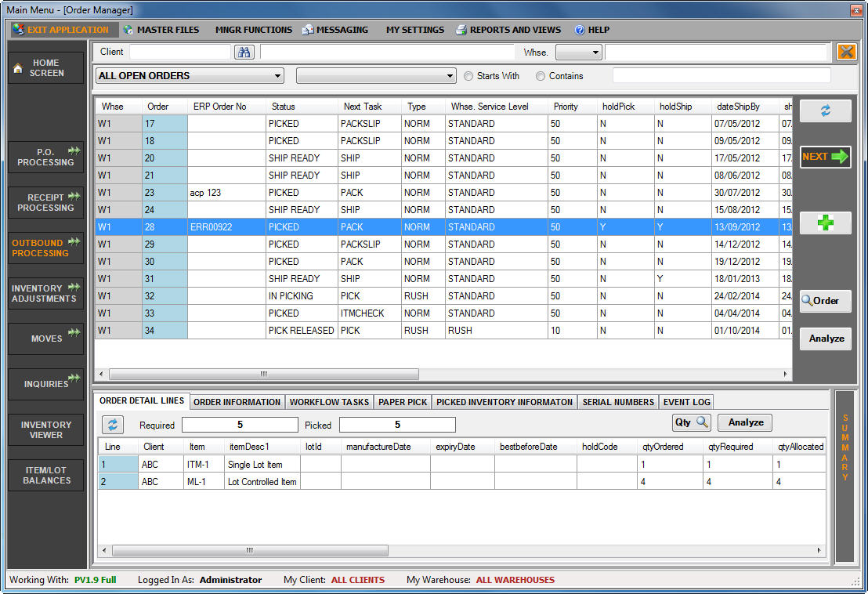
Task: Expand the empty filter combo box
Action: pos(376,76)
